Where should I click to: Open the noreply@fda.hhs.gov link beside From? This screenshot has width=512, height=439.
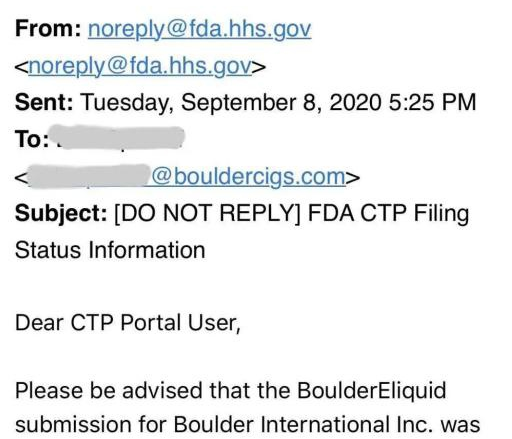point(199,29)
